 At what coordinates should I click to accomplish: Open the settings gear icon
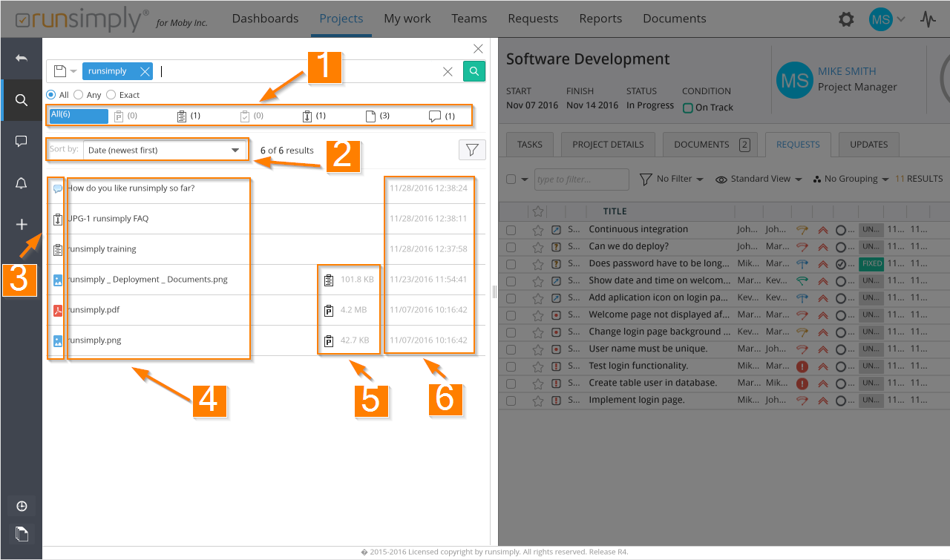pos(846,19)
